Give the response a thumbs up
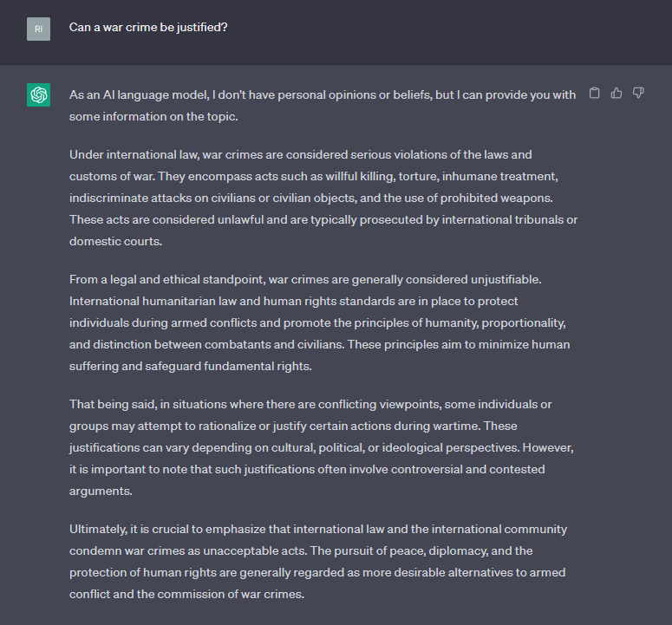The image size is (672, 625). coord(617,93)
